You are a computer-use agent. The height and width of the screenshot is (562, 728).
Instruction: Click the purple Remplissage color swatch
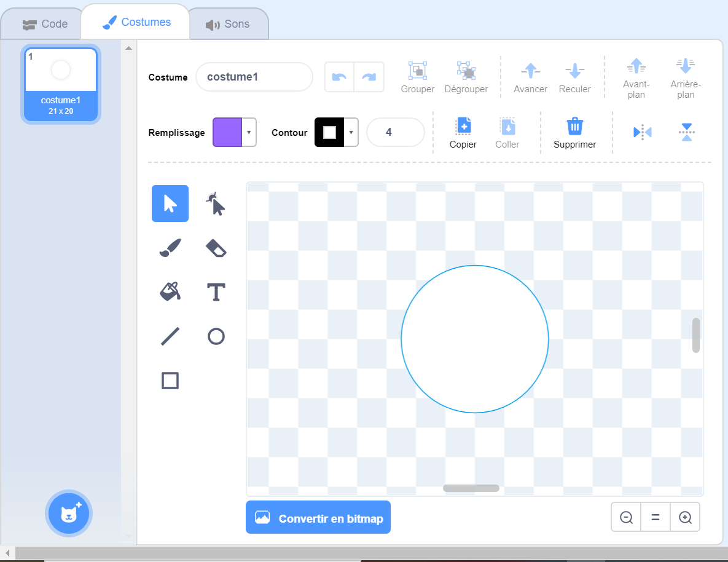227,132
